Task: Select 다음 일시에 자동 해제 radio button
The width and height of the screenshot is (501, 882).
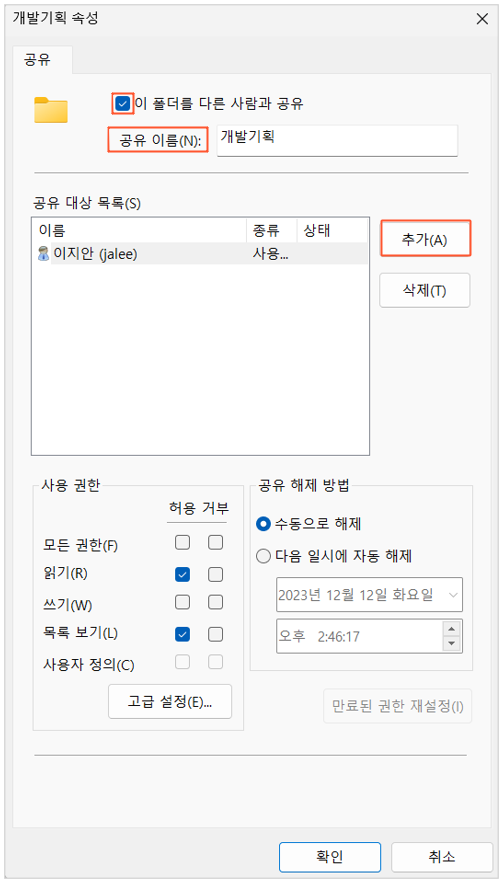Action: coord(263,557)
